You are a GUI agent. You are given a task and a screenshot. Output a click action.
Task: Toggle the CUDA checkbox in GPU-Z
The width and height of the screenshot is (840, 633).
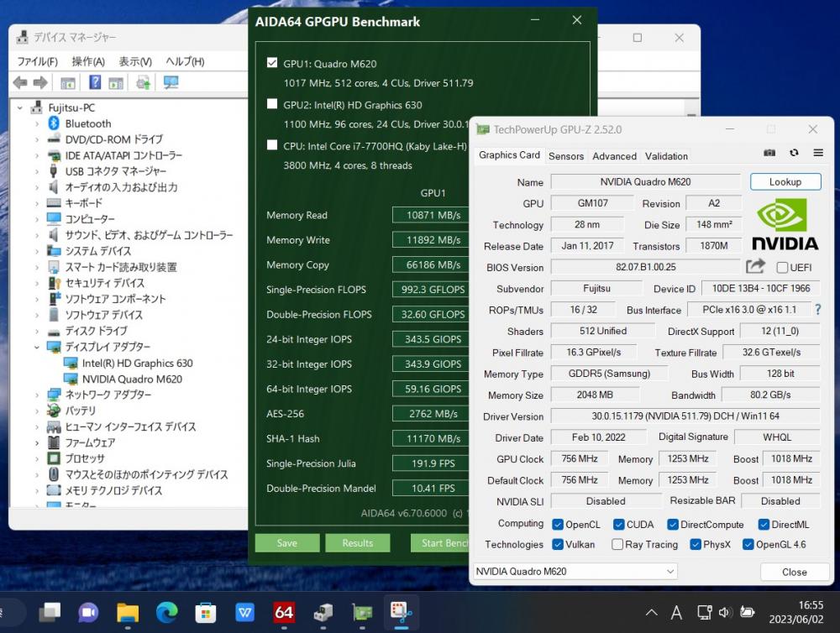coord(619,525)
